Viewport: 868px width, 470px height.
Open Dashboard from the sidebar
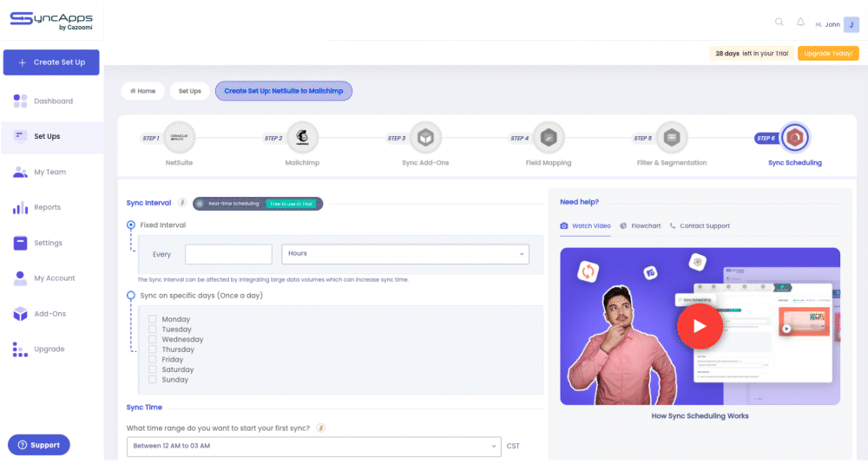[52, 101]
